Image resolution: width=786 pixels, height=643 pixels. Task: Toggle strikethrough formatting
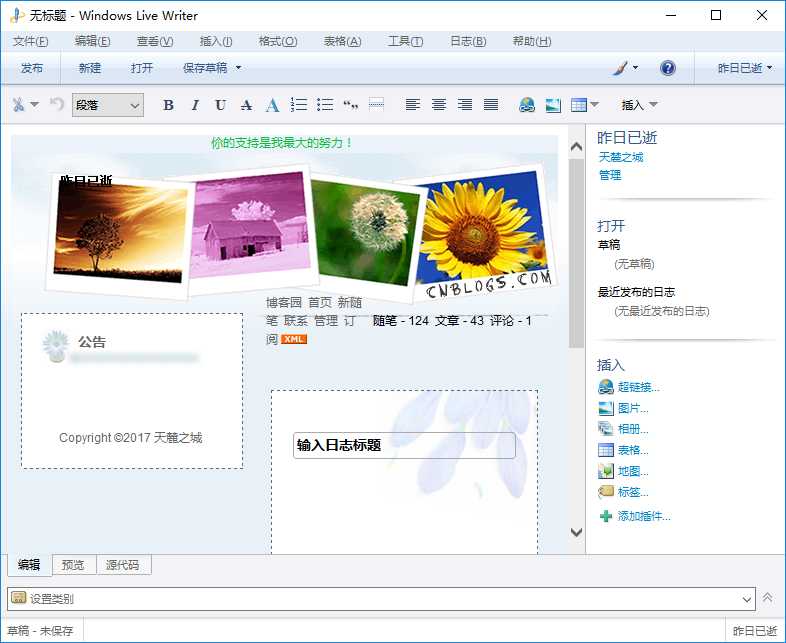pyautogui.click(x=246, y=105)
